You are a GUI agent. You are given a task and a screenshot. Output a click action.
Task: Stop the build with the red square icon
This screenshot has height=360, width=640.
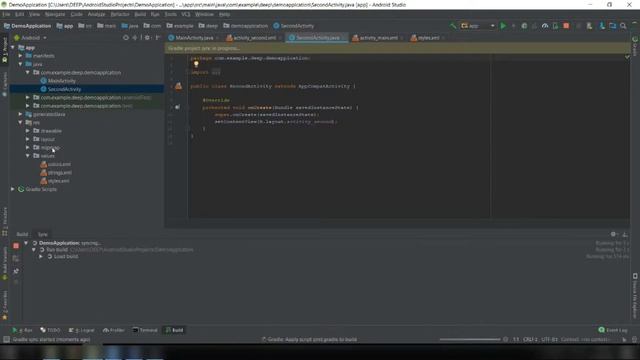[x=16, y=246]
